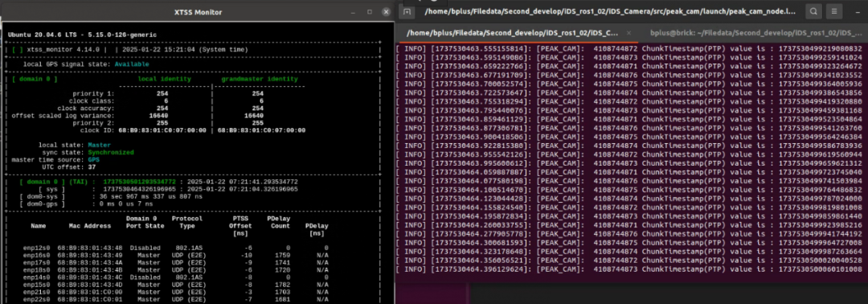Click the enp21s0 interface row name
The width and height of the screenshot is (868, 304).
pyautogui.click(x=36, y=292)
